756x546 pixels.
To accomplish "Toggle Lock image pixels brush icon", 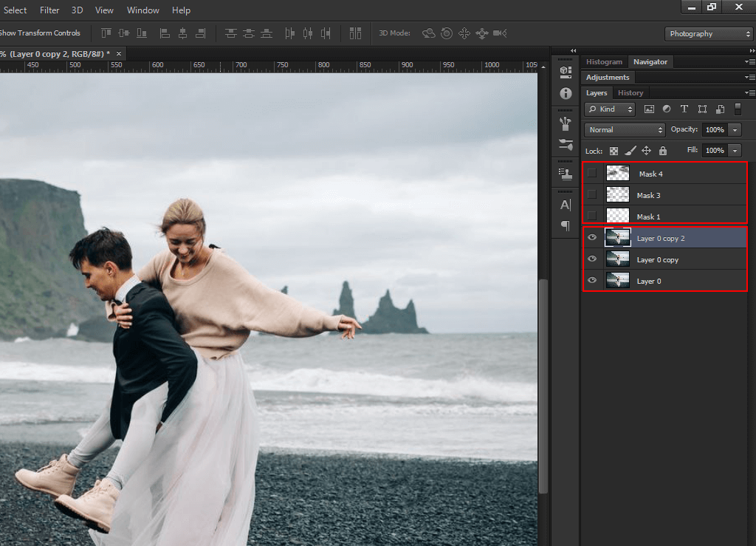I will (630, 151).
